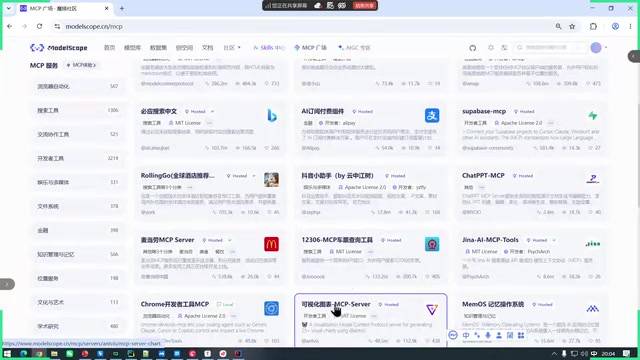Expand Hosted chevron on RollingGo card
The width and height of the screenshot is (640, 360).
tap(254, 176)
